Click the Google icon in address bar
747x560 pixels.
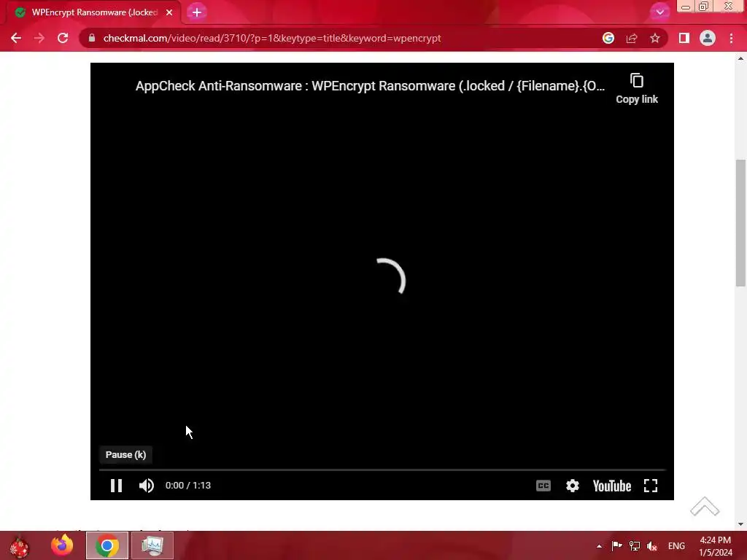click(x=608, y=38)
